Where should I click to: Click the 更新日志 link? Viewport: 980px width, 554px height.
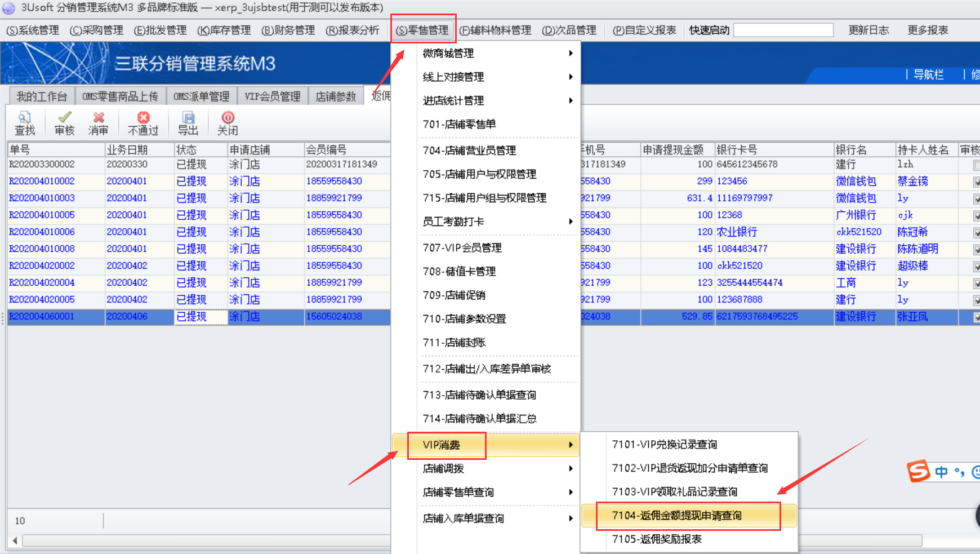point(868,30)
